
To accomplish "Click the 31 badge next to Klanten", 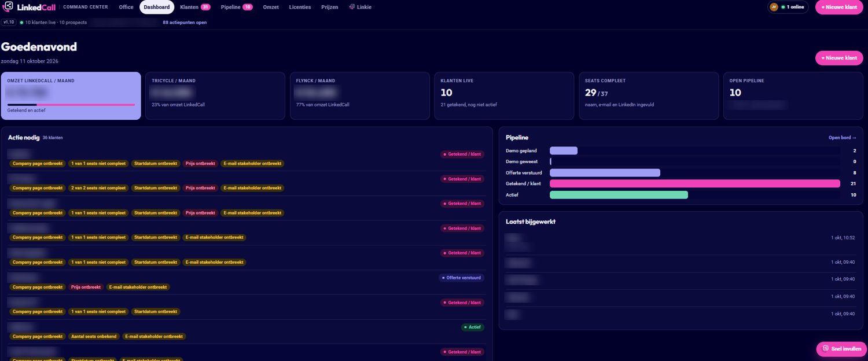I will pyautogui.click(x=205, y=7).
